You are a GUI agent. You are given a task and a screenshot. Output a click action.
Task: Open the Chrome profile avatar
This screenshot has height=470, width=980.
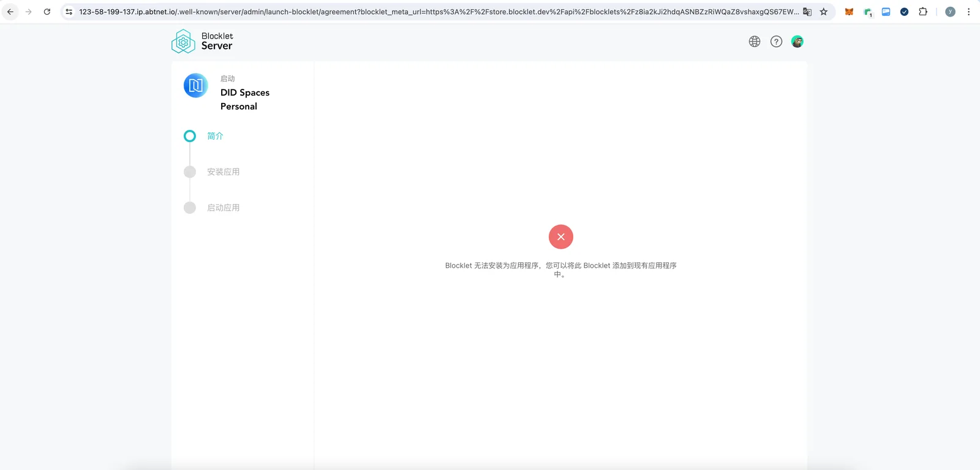coord(950,12)
